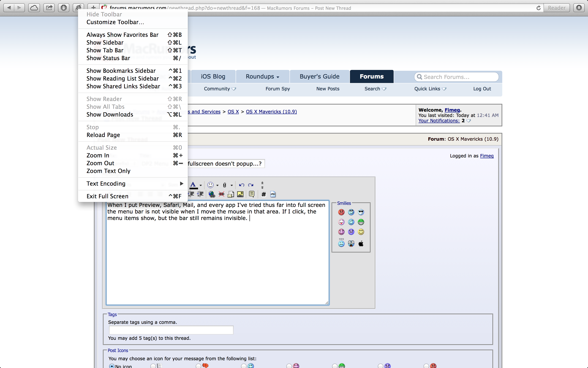Undo last edit in message editor
Screen dimensions: 588x368
click(x=242, y=185)
